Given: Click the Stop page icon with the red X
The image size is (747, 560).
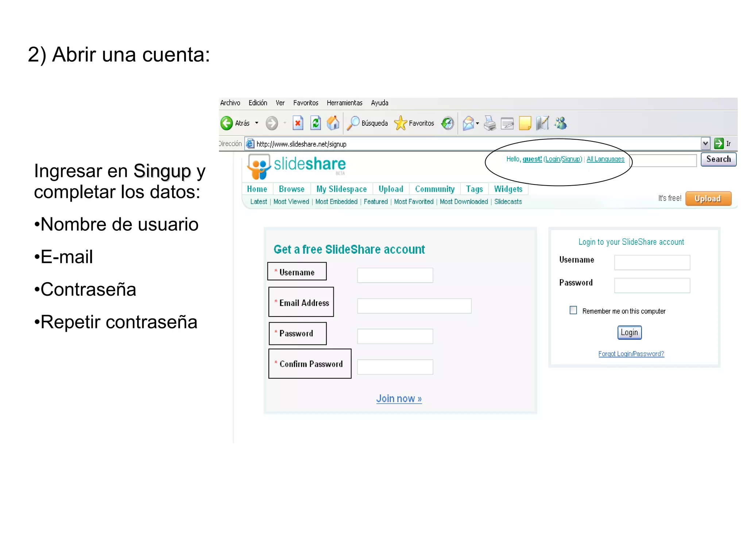Looking at the screenshot, I should (298, 123).
